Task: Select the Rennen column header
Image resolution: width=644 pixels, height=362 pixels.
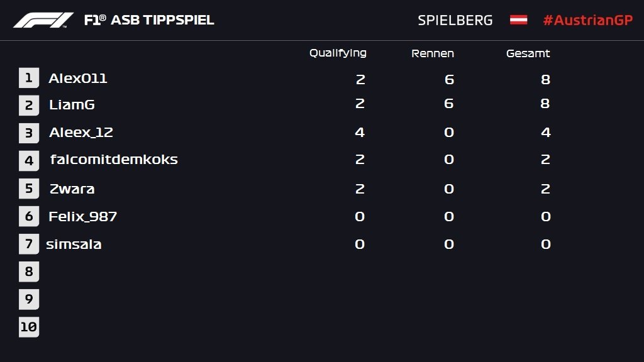Action: (x=433, y=53)
